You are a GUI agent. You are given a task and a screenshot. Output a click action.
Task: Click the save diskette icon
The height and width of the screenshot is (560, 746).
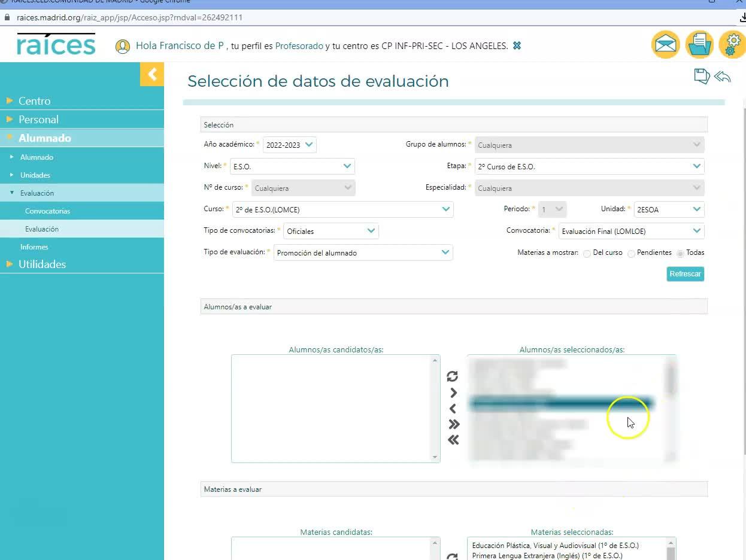701,77
